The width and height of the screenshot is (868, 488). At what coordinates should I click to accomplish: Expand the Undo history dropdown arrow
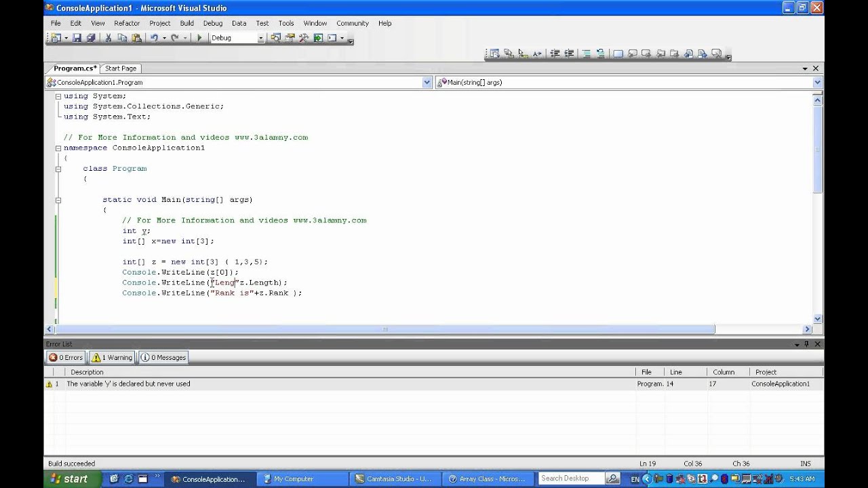[164, 38]
